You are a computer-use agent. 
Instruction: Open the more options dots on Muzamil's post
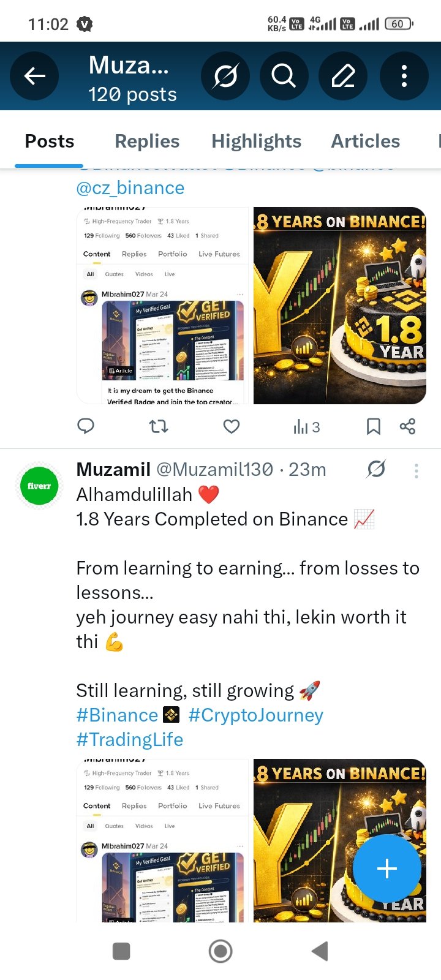point(417,470)
